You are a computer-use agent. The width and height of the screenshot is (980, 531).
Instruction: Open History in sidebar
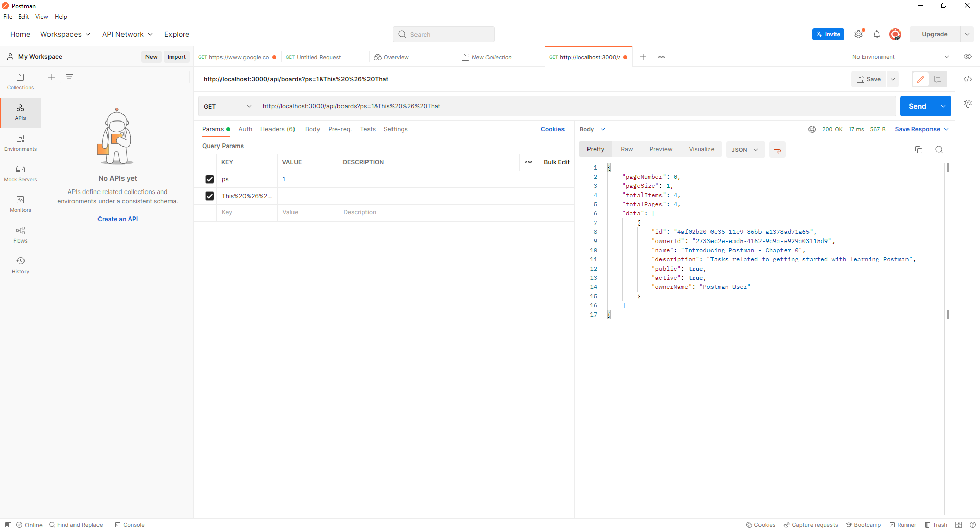(20, 265)
